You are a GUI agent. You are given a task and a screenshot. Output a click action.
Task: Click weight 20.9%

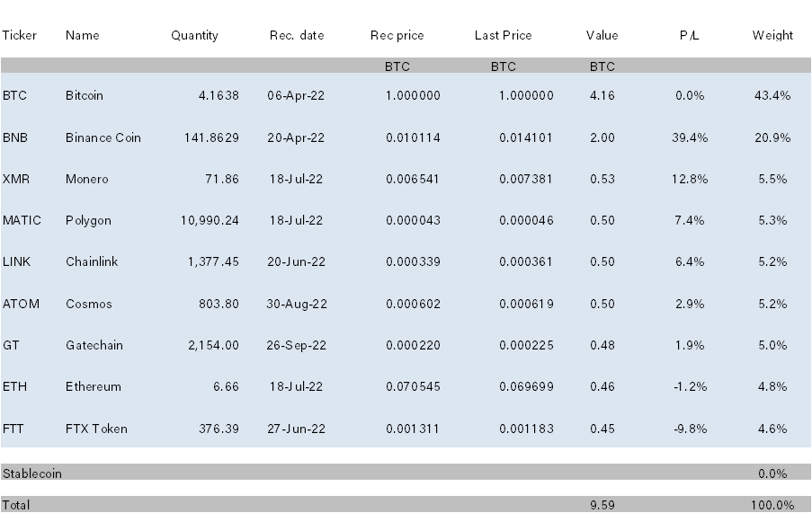[772, 137]
